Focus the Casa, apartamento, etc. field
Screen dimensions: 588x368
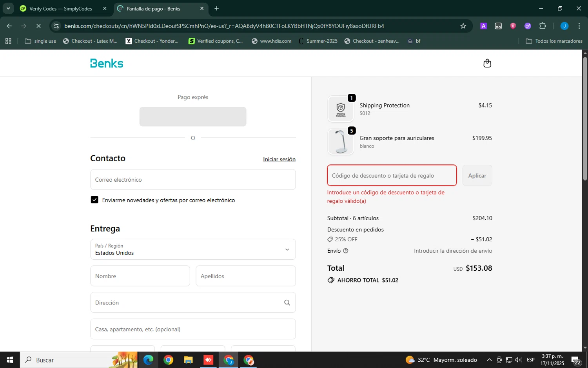tap(193, 329)
